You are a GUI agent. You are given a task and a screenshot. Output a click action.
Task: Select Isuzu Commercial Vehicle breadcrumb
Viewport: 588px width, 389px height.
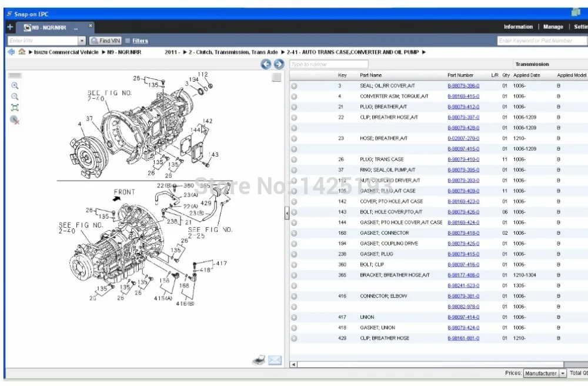[66, 52]
